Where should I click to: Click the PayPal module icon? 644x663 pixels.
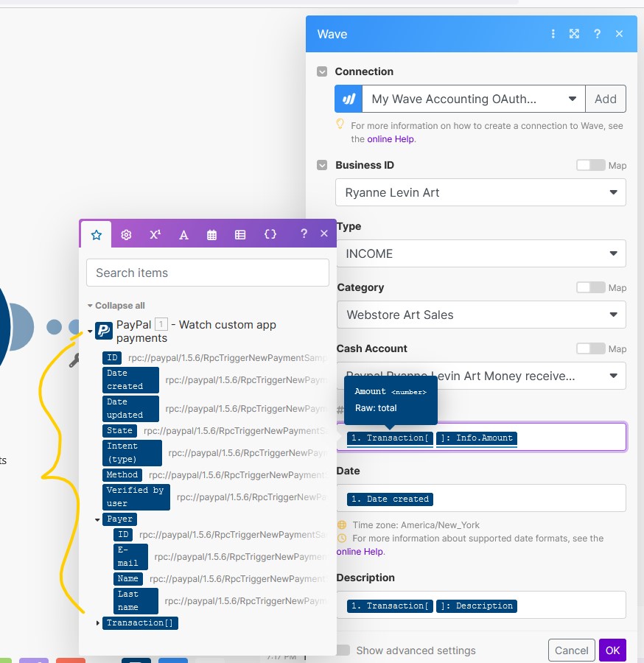pyautogui.click(x=104, y=331)
